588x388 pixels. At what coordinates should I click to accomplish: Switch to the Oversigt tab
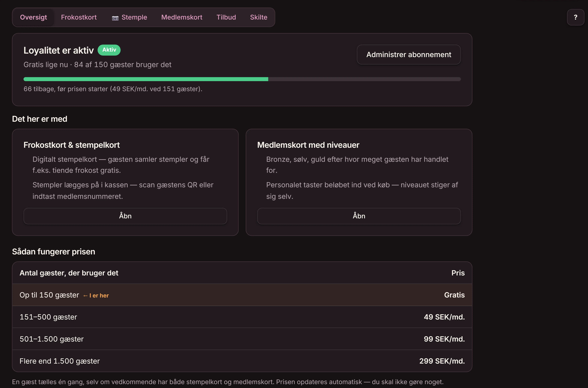[33, 17]
